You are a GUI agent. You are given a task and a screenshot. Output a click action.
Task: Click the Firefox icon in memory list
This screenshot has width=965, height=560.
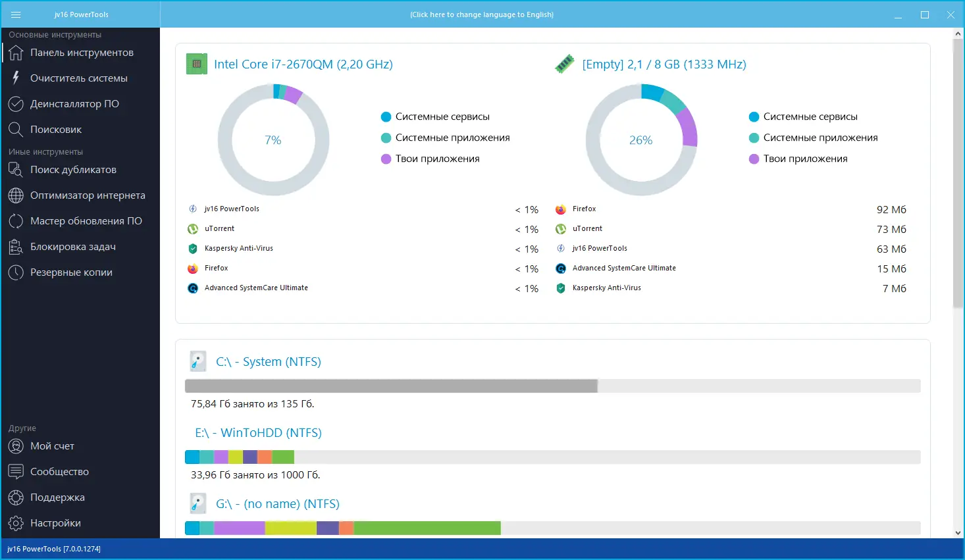tap(561, 209)
